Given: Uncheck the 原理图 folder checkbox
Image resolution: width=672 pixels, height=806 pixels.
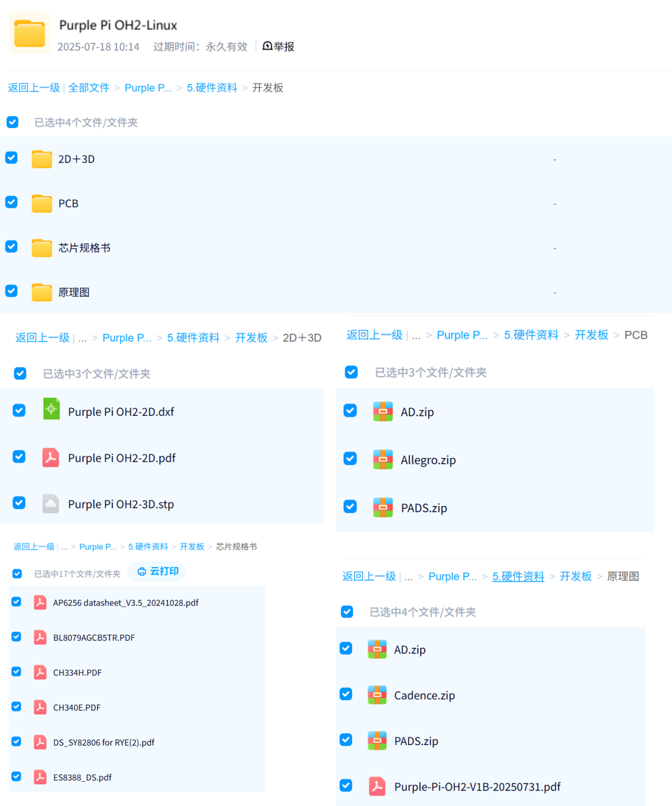Looking at the screenshot, I should click(11, 291).
